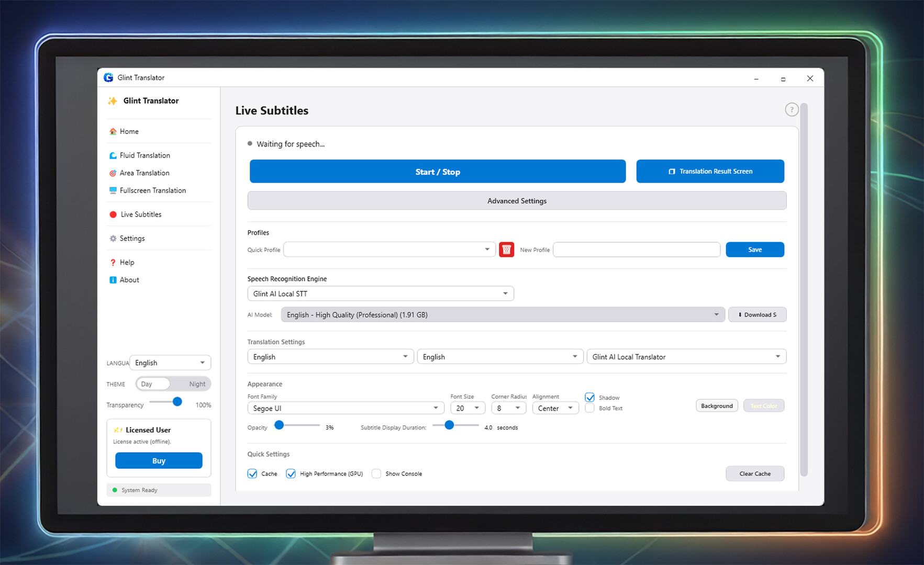The height and width of the screenshot is (565, 924).
Task: Enable the Show Console checkbox
Action: tap(376, 474)
